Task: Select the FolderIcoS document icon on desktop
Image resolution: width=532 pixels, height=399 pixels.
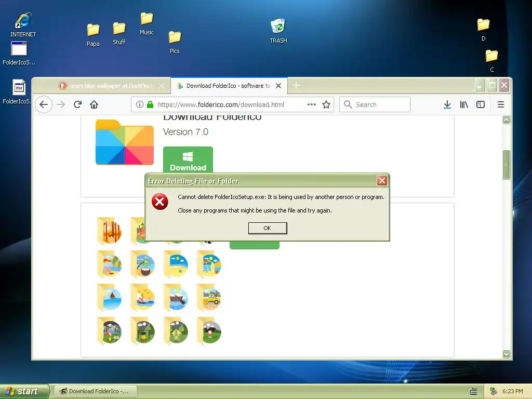Action: coord(18,91)
